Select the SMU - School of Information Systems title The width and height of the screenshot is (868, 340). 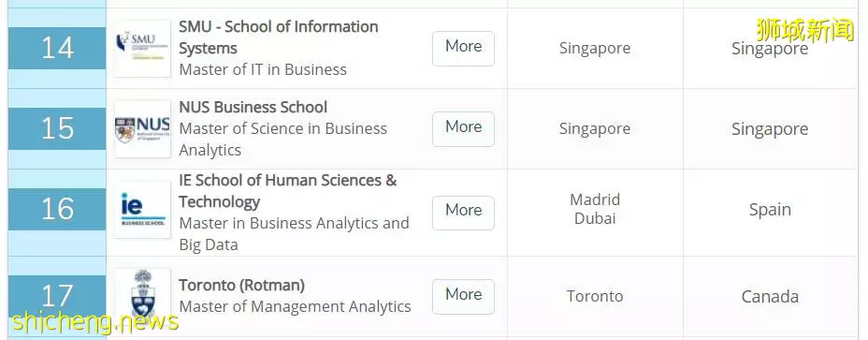click(279, 37)
